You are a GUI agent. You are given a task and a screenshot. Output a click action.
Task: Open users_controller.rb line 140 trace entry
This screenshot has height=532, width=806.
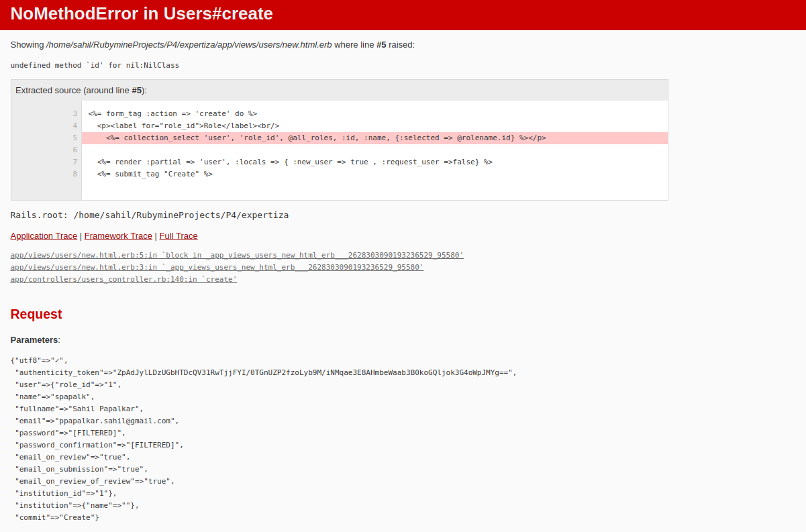[123, 278]
